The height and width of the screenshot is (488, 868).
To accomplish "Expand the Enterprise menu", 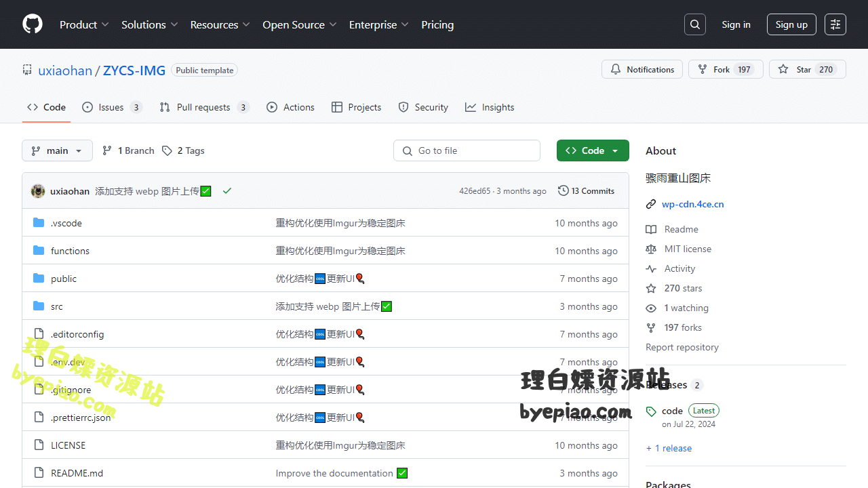I will click(379, 24).
